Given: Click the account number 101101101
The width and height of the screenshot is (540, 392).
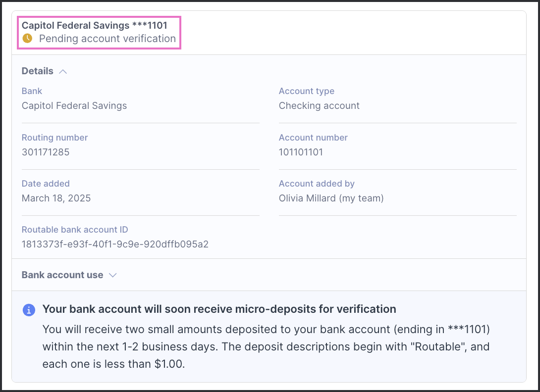Looking at the screenshot, I should click(301, 152).
